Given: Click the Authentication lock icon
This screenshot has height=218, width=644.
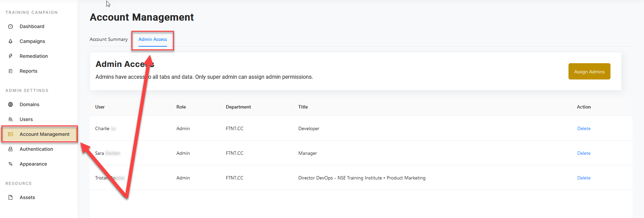Looking at the screenshot, I should (10, 149).
